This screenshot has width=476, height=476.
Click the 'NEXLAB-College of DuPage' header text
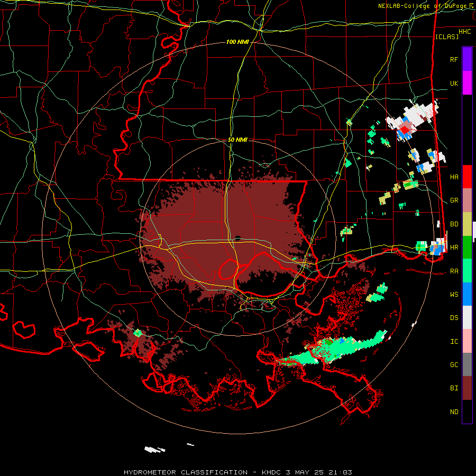(423, 6)
